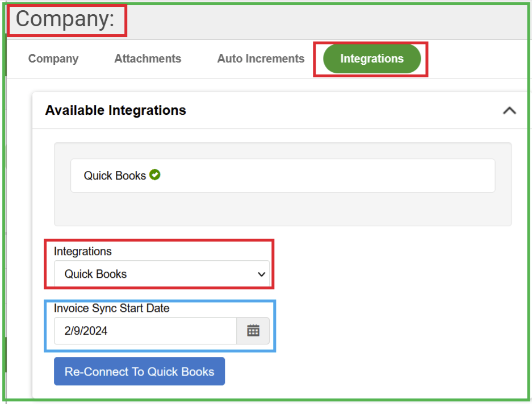The image size is (532, 404).
Task: Open the Integrations Quick Books dropdown
Action: pos(162,274)
